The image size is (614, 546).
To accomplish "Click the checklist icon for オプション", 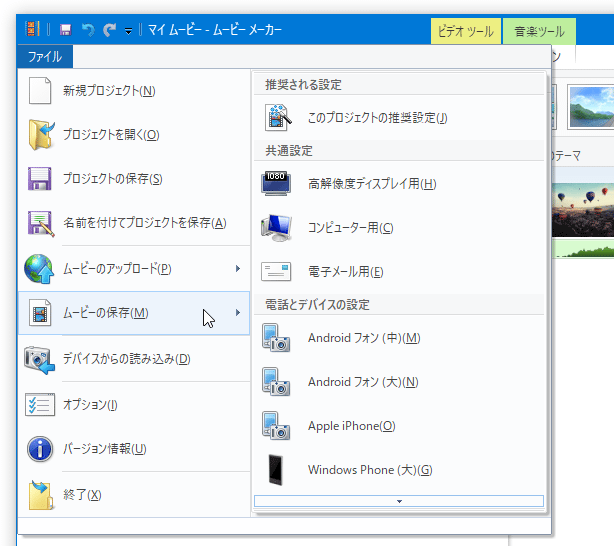I will (x=40, y=404).
